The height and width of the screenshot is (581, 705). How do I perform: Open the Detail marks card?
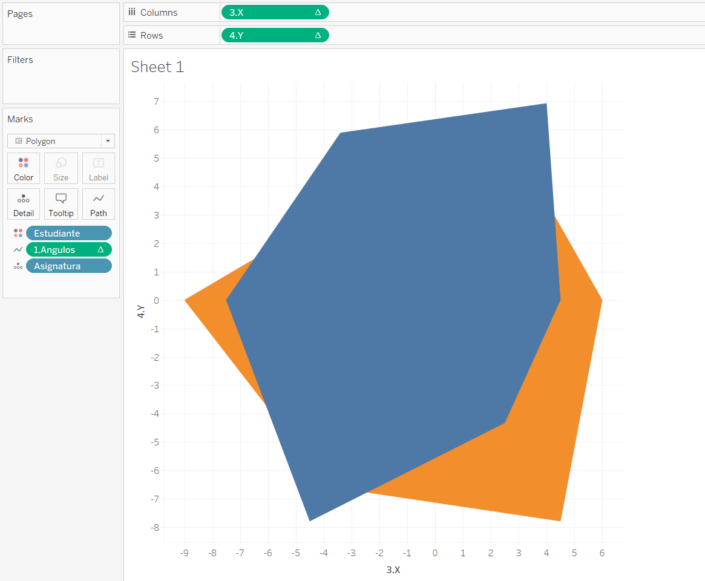[23, 204]
